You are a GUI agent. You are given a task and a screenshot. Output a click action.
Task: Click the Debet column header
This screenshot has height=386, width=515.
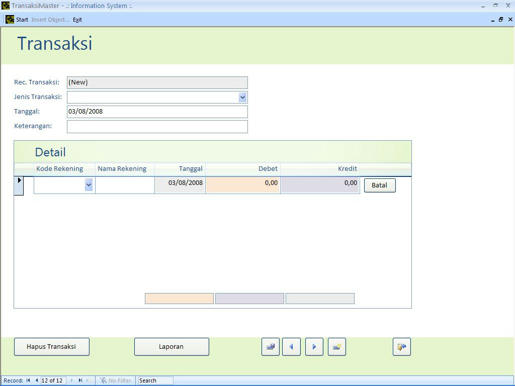point(268,169)
